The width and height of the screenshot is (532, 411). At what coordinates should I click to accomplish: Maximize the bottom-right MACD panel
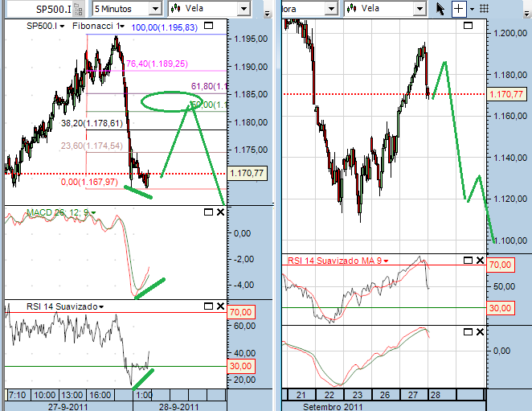click(469, 332)
